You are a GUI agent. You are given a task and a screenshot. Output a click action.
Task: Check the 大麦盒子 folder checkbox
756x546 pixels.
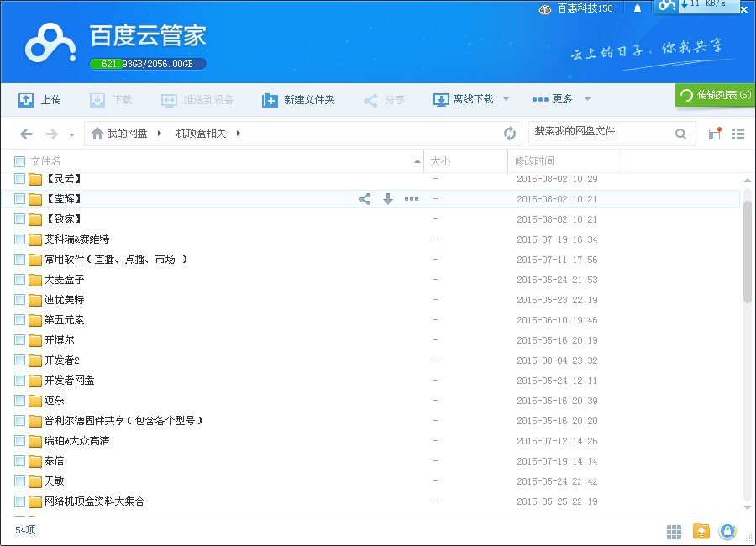click(19, 279)
